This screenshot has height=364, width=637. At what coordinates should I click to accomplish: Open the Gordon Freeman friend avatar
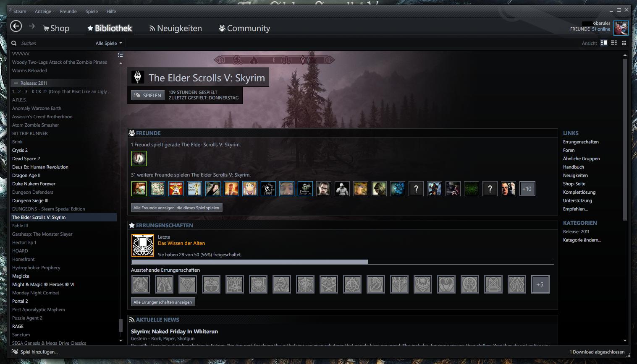(x=324, y=189)
